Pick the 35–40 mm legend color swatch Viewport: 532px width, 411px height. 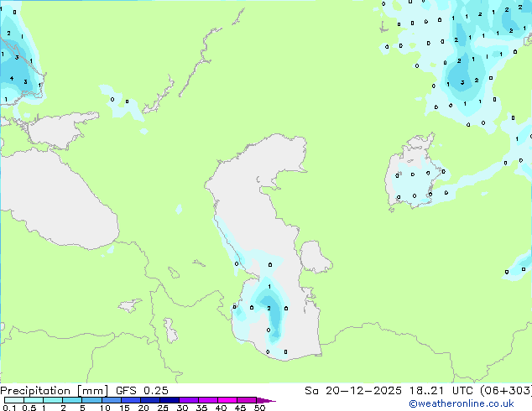207,400
